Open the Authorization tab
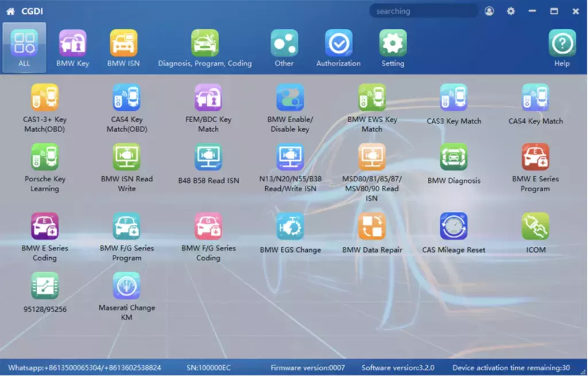The width and height of the screenshot is (588, 376). [338, 48]
